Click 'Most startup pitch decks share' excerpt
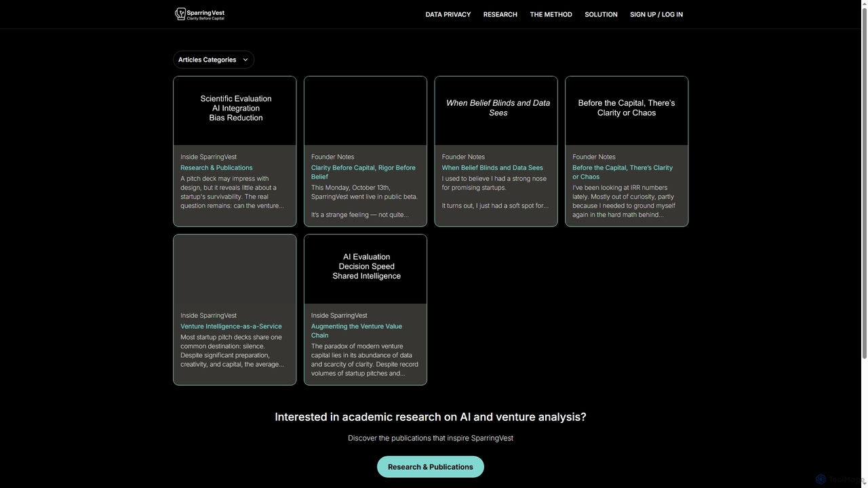This screenshot has width=868, height=488. pos(232,350)
